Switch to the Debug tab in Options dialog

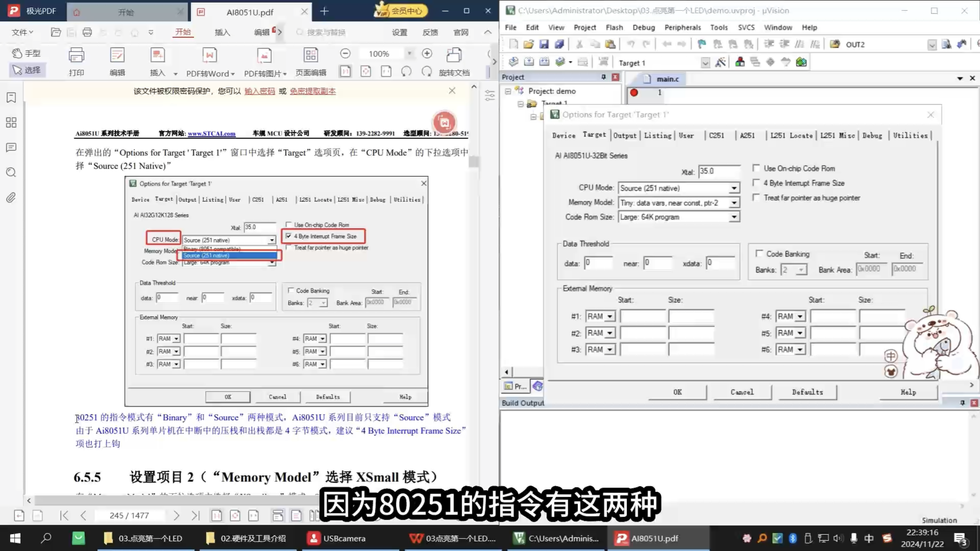872,135
